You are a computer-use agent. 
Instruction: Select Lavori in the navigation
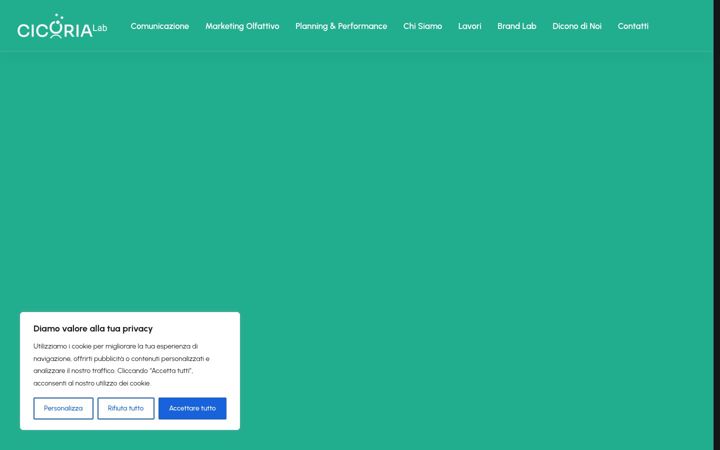470,26
